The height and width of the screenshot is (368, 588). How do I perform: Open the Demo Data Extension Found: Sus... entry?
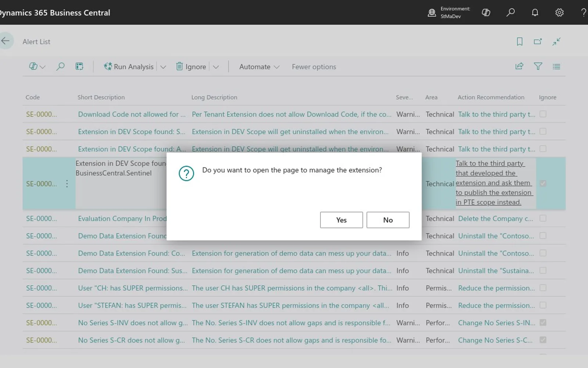(132, 271)
